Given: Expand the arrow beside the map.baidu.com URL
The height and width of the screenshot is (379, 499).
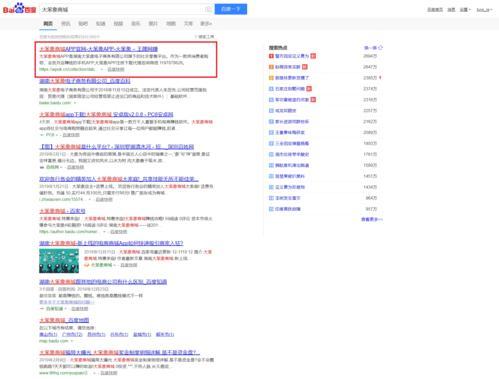Looking at the screenshot, I should coord(72,341).
